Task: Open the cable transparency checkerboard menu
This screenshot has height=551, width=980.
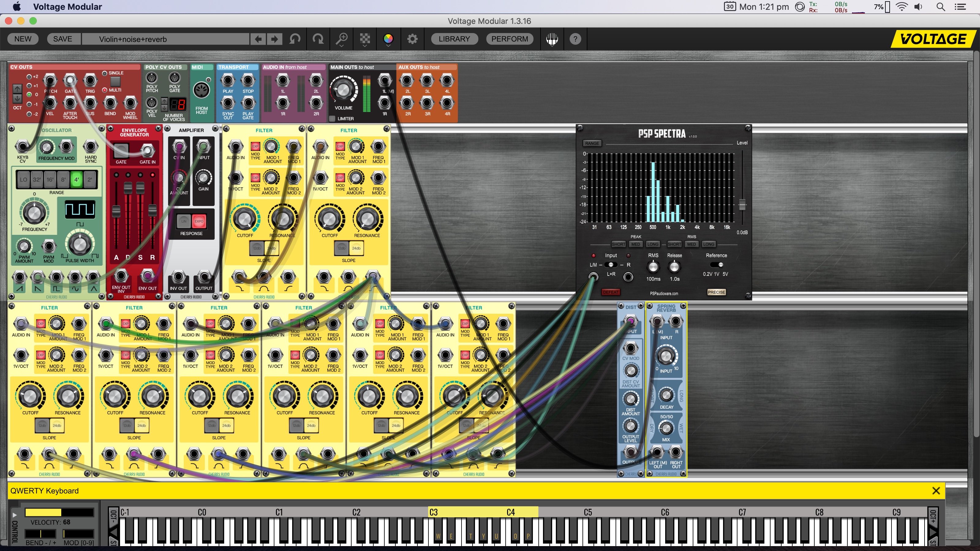Action: [x=365, y=39]
